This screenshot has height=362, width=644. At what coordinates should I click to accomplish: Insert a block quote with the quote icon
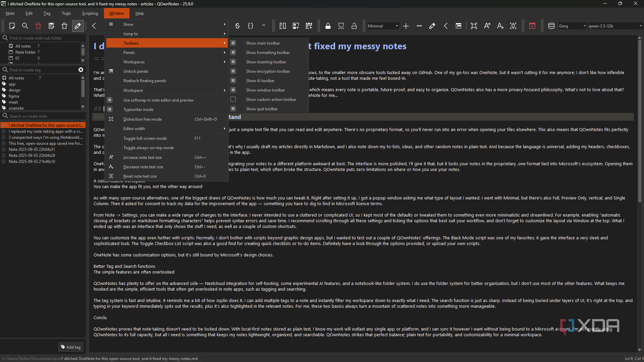click(x=264, y=26)
